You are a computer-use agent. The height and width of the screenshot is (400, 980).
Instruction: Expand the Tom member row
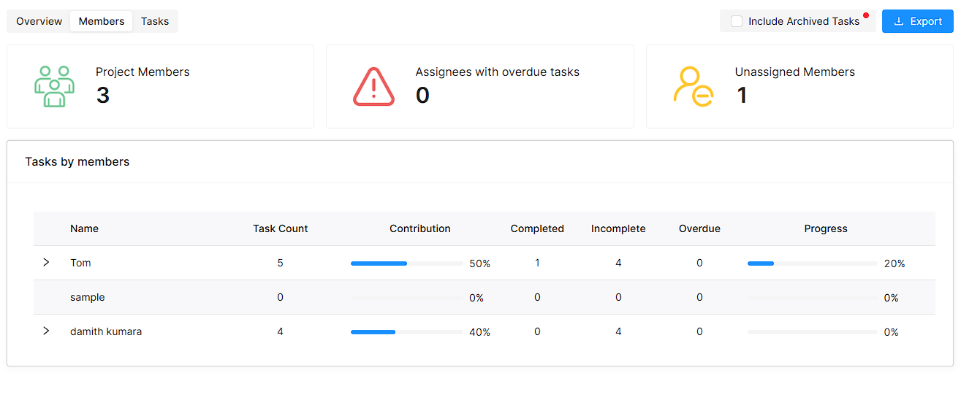[x=46, y=262]
